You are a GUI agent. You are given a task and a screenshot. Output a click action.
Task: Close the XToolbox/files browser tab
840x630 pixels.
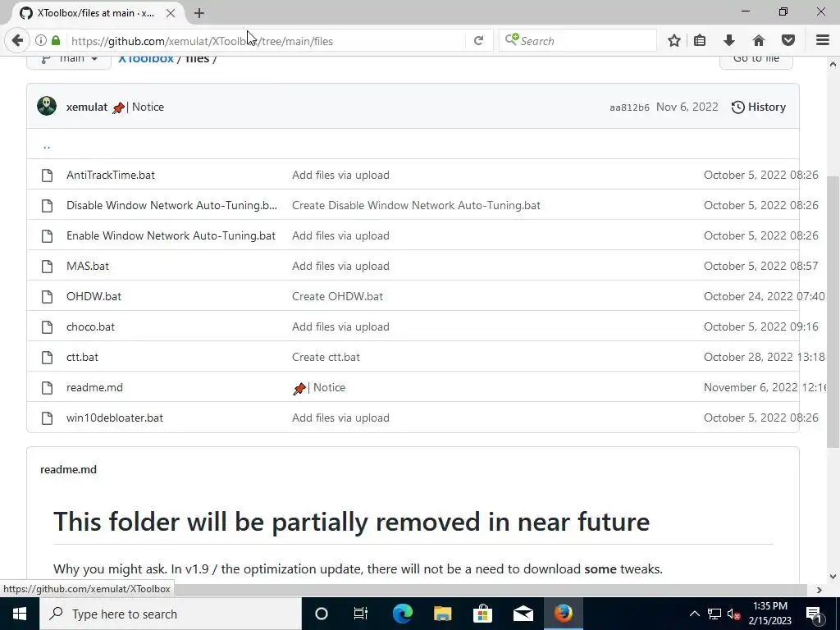[x=171, y=13]
